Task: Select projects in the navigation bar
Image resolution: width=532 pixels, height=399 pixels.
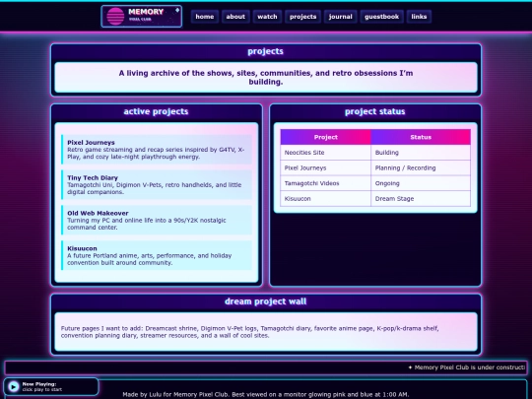Action: [303, 17]
